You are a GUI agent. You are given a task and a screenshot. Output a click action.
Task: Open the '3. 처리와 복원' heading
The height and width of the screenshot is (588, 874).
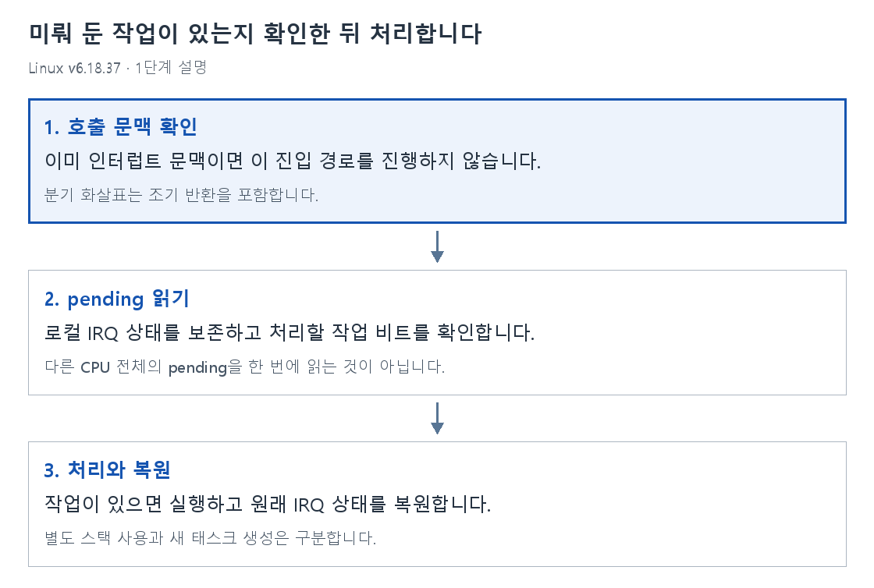[x=108, y=470]
